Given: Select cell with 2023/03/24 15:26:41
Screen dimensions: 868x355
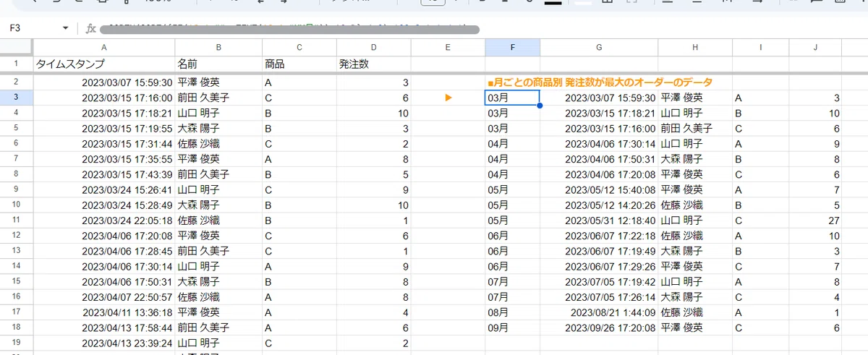Looking at the screenshot, I should point(104,189).
